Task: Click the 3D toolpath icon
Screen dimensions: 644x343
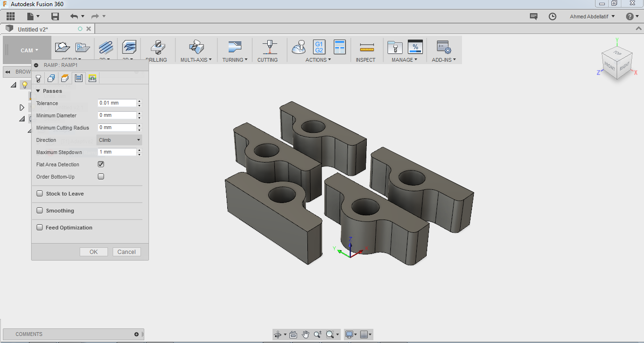Action: click(129, 47)
